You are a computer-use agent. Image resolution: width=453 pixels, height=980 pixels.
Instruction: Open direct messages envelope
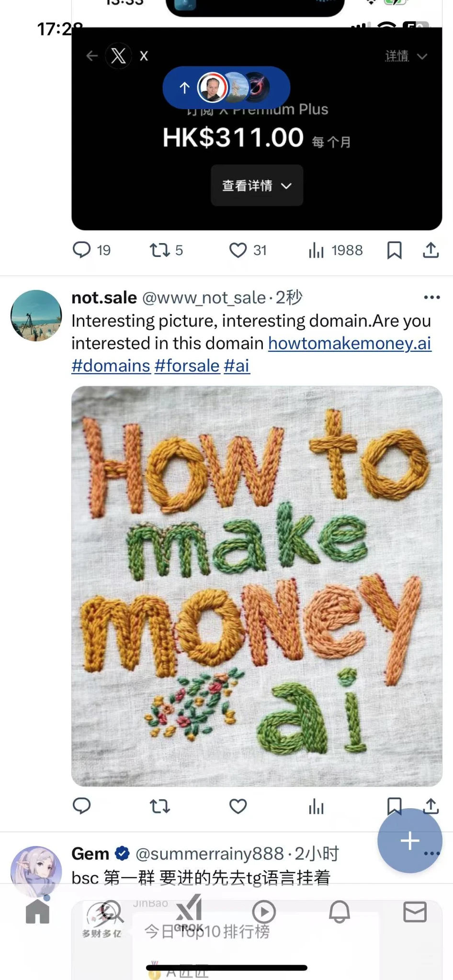point(415,912)
